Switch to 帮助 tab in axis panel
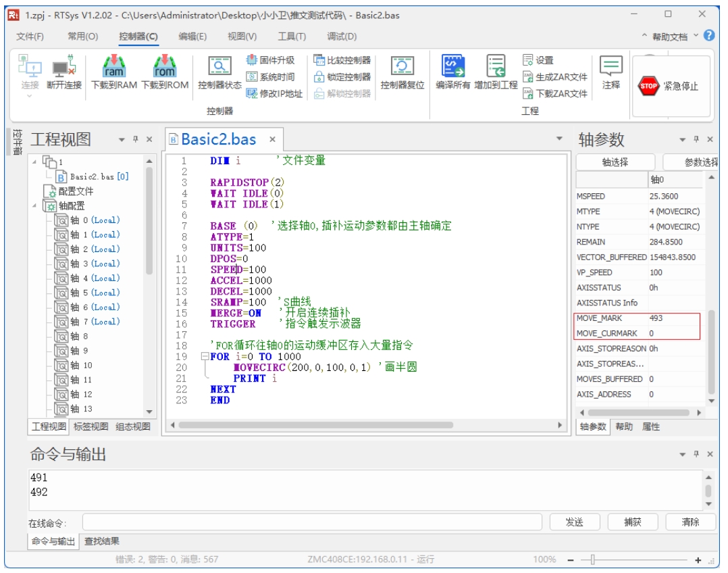Viewport: 728px width, 573px height. tap(624, 426)
